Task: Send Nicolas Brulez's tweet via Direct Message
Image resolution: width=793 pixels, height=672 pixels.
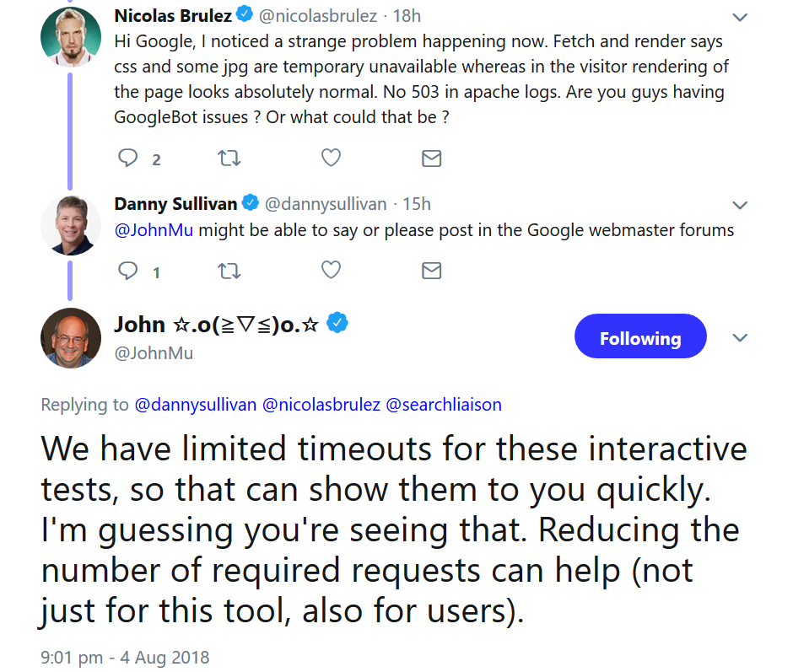Action: pyautogui.click(x=431, y=158)
